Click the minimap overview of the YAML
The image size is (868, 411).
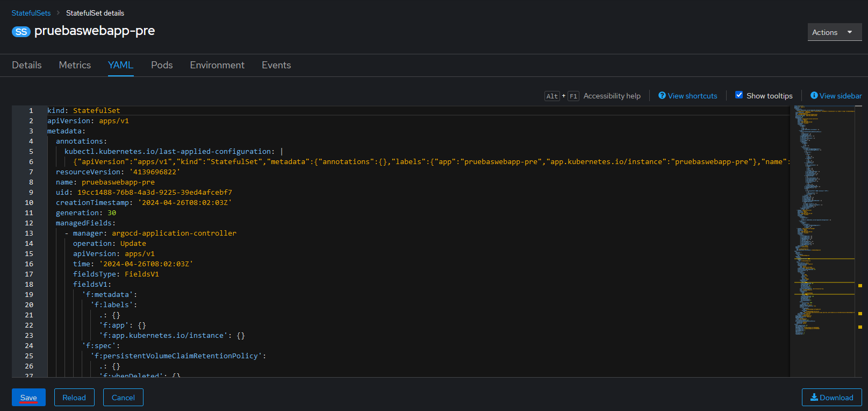[822, 215]
